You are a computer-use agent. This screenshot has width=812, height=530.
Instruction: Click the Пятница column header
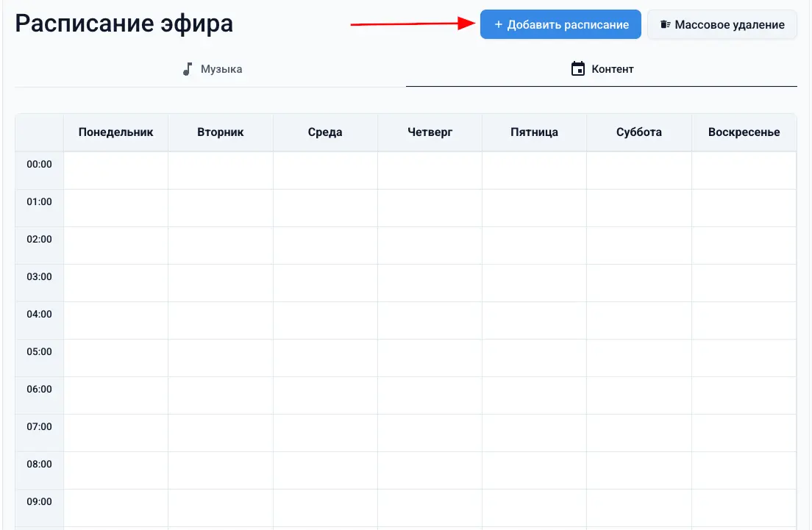(533, 132)
